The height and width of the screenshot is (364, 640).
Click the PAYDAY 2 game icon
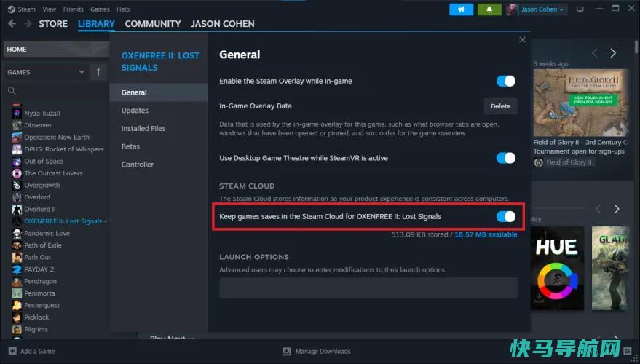point(17,269)
